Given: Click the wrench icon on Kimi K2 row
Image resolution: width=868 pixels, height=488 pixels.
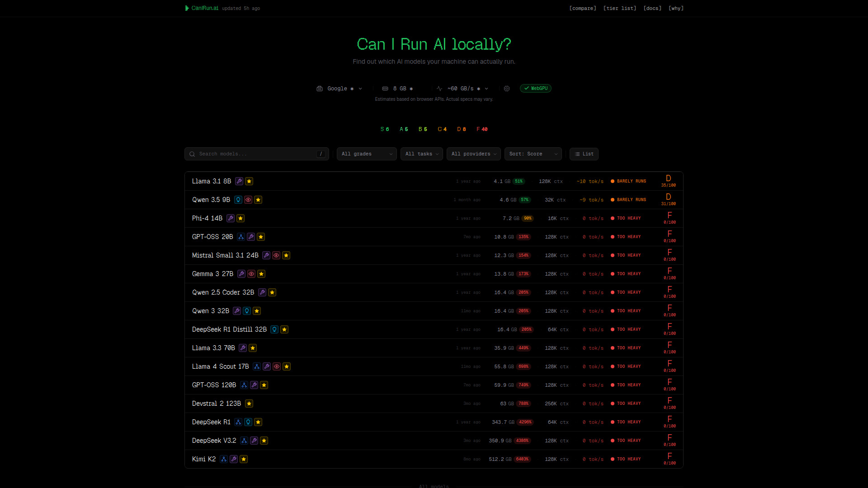Looking at the screenshot, I should (234, 459).
